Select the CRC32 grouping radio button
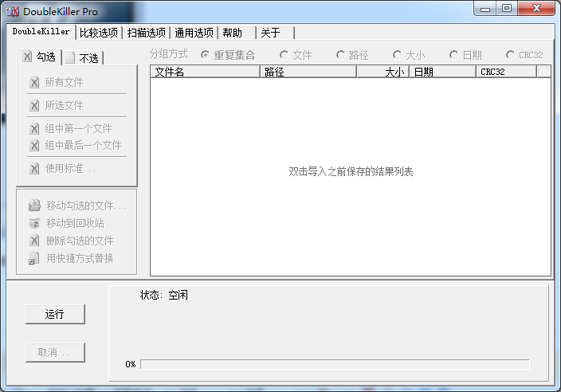The height and width of the screenshot is (392, 561). pyautogui.click(x=510, y=55)
